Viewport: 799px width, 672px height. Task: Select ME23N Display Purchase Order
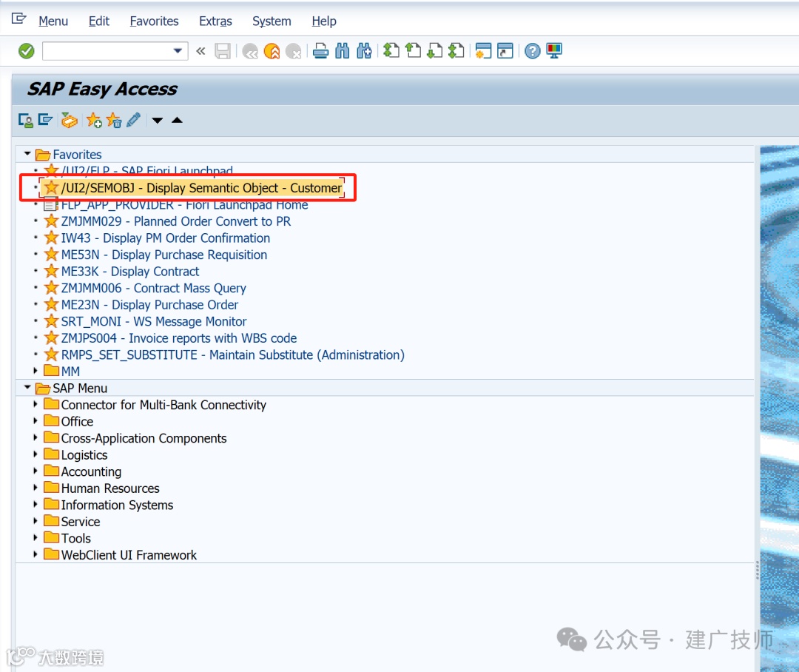point(149,305)
